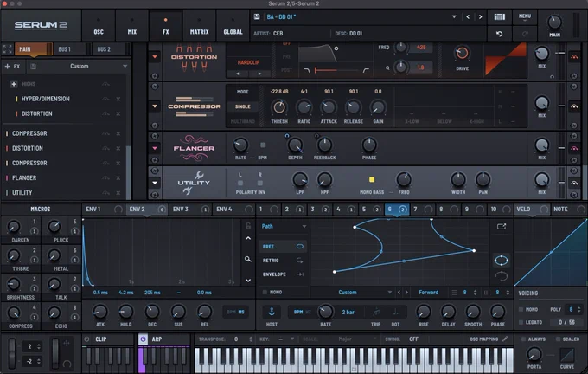This screenshot has height=374, width=588.
Task: Select RETRIG LFO trigger mode
Action: click(x=283, y=261)
